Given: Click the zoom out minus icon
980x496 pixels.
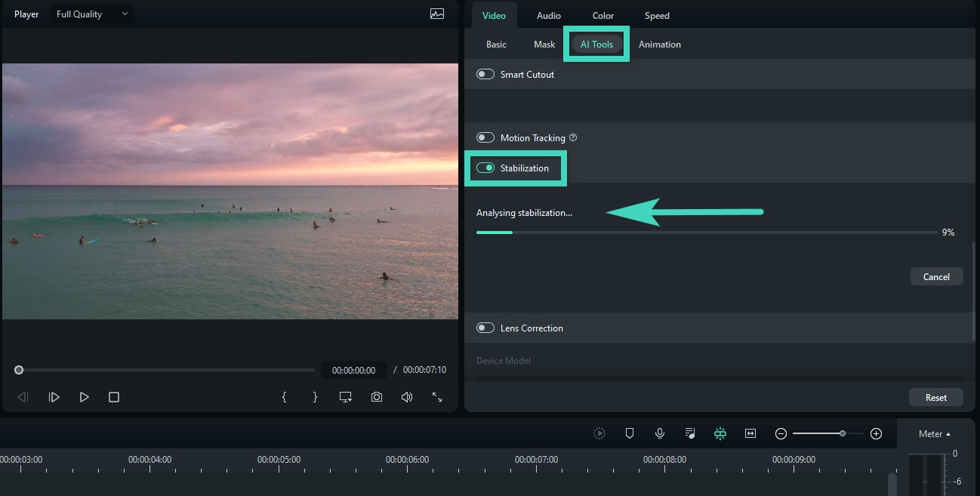Looking at the screenshot, I should [x=781, y=433].
